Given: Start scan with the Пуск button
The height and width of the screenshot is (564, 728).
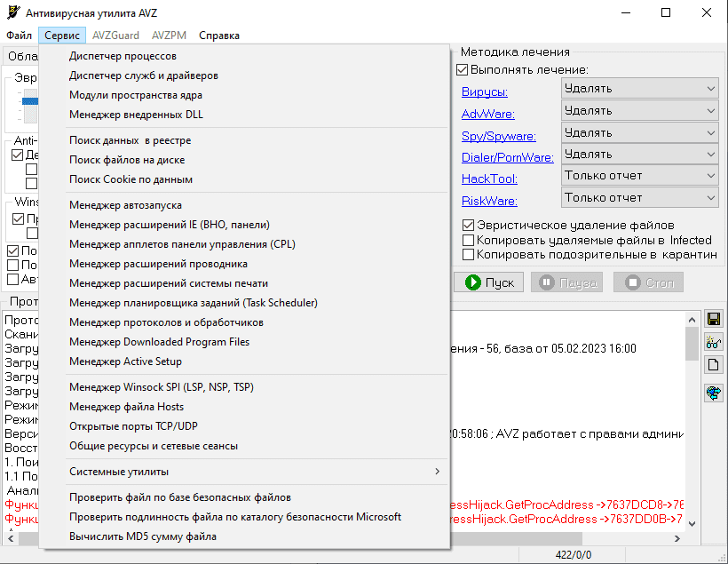Looking at the screenshot, I should pos(489,282).
